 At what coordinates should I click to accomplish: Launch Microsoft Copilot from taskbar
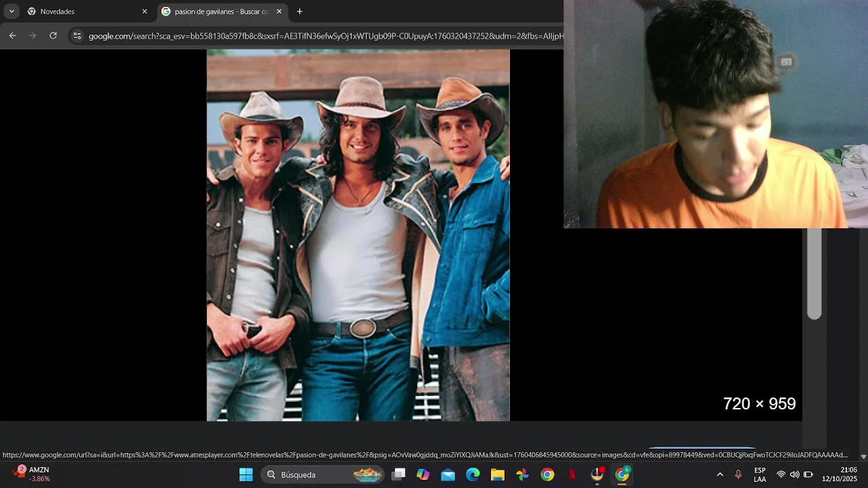click(423, 474)
